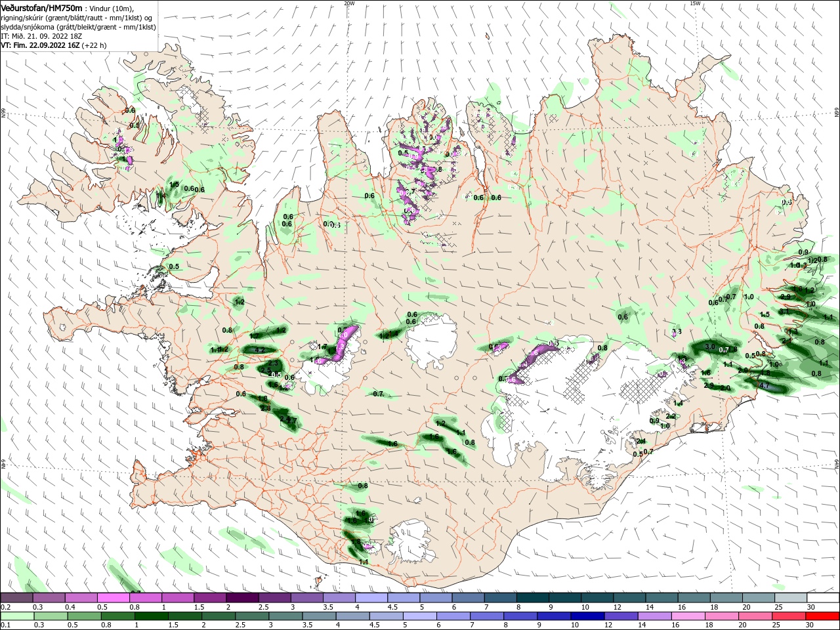This screenshot has height=630, width=840.
Task: Pick the darkest purple 2 snow legend swatch
Action: pos(241,598)
